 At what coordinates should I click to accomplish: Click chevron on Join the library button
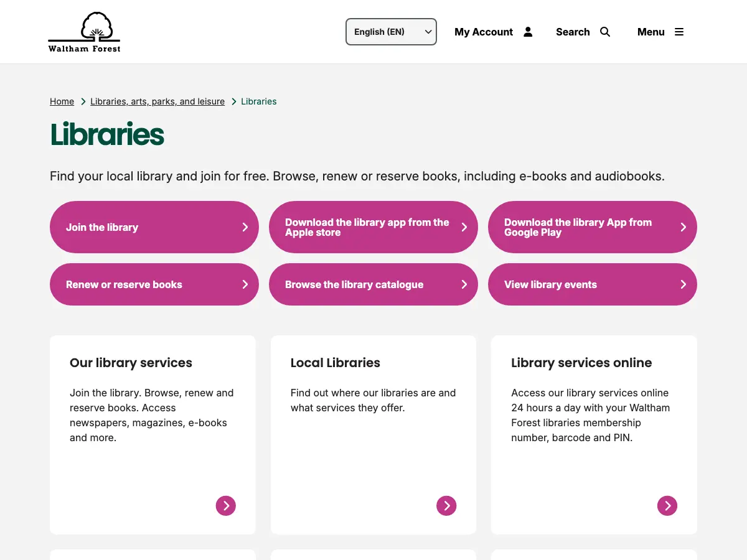click(x=245, y=227)
